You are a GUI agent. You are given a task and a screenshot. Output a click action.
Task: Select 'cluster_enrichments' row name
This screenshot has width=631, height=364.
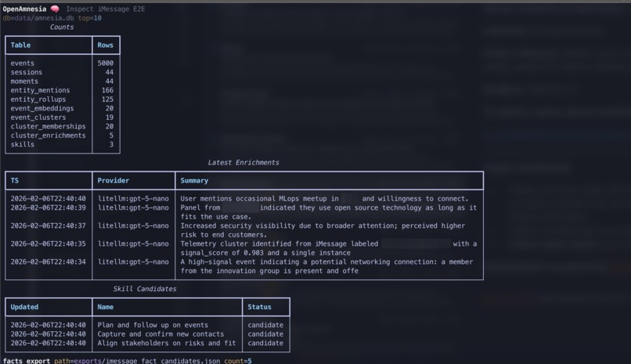tap(49, 135)
